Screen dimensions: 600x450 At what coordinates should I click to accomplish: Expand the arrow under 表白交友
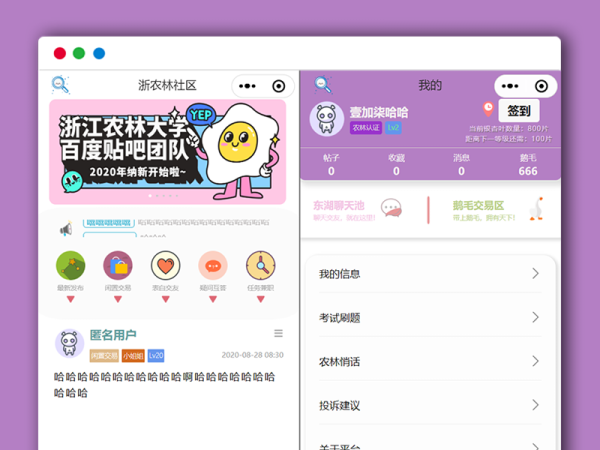click(x=165, y=299)
